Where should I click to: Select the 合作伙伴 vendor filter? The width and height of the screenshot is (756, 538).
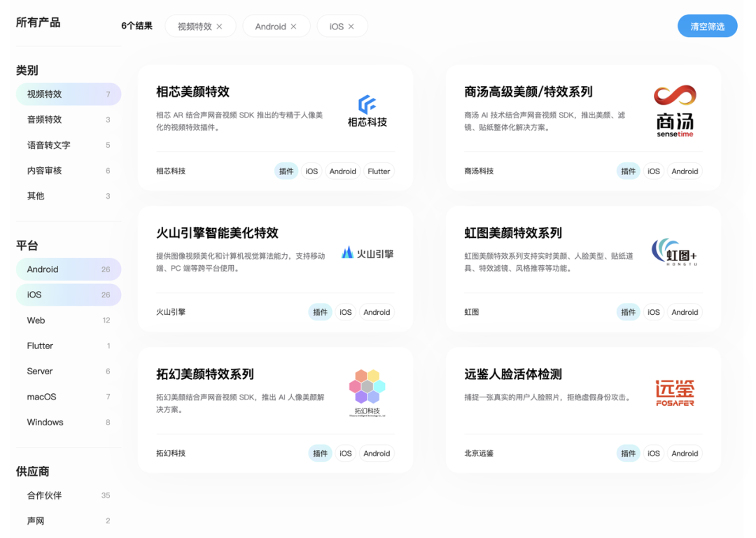(x=69, y=495)
